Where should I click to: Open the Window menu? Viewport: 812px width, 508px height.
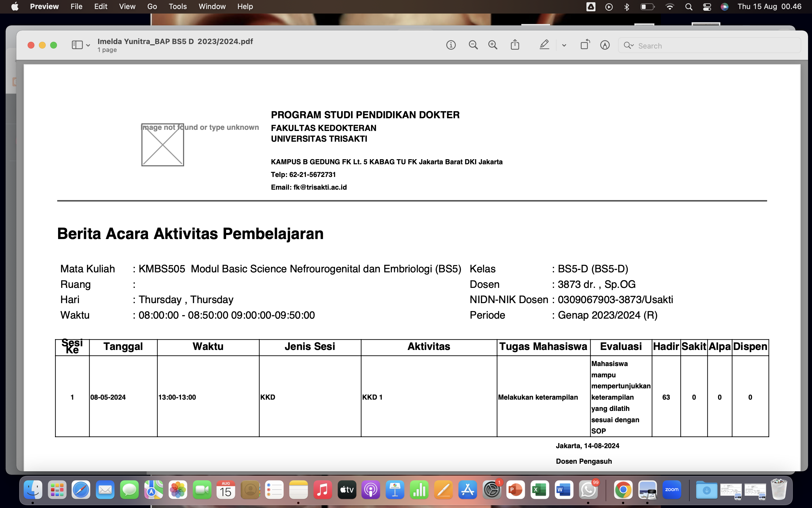pyautogui.click(x=212, y=6)
